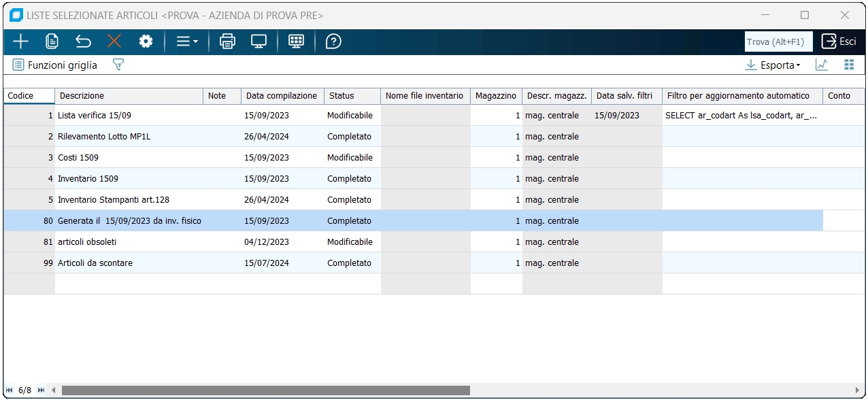The image size is (868, 400).
Task: Click the Esci button
Action: [x=839, y=41]
